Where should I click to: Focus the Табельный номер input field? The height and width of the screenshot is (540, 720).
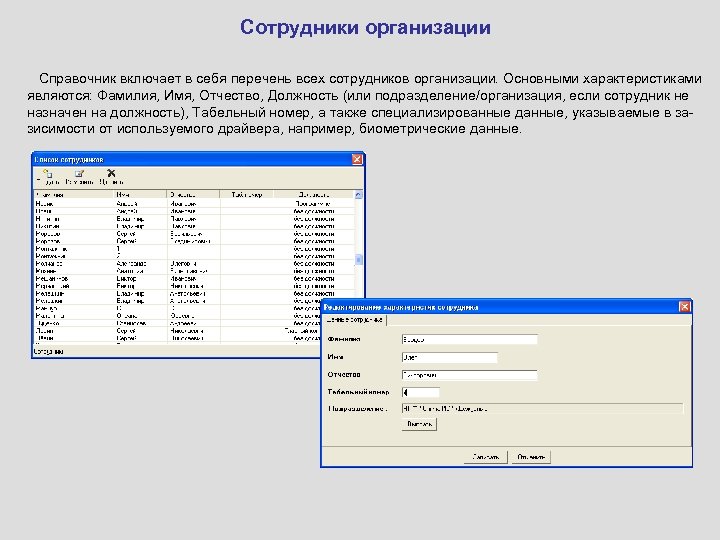(421, 392)
